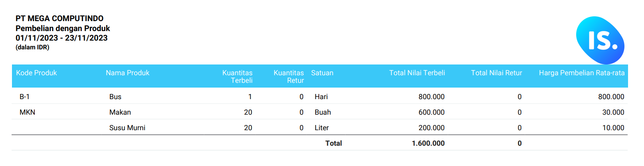Click the Kuantitas Retur column header
The width and height of the screenshot is (644, 166).
[289, 76]
